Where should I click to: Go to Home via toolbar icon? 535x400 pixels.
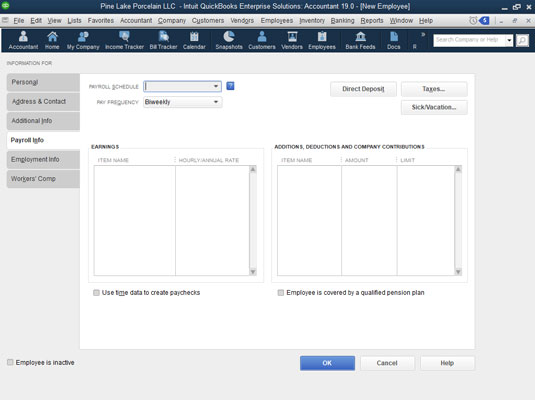pyautogui.click(x=52, y=40)
